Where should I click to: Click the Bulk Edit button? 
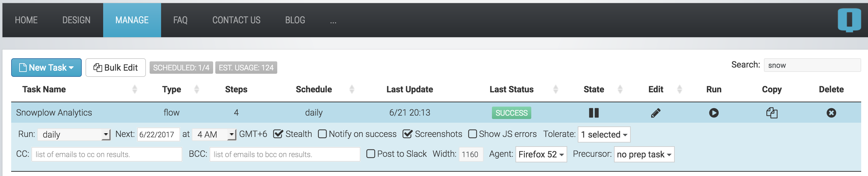click(116, 68)
